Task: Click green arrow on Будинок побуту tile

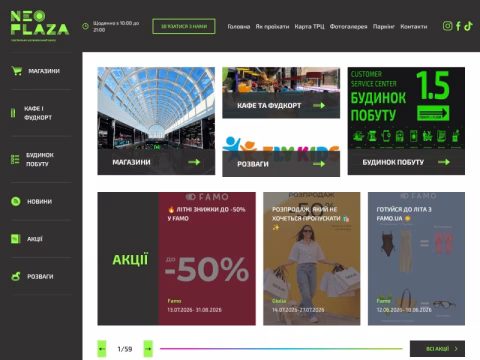Action: click(444, 162)
